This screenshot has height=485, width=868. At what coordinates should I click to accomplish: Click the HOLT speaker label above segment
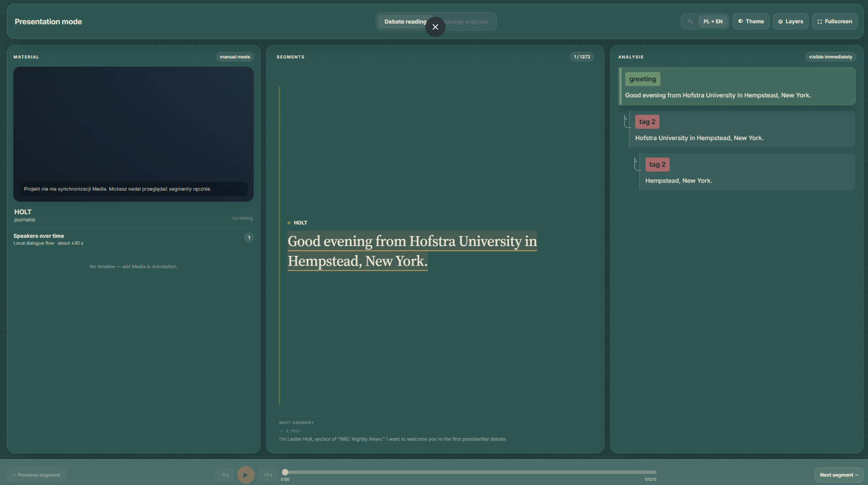[300, 223]
